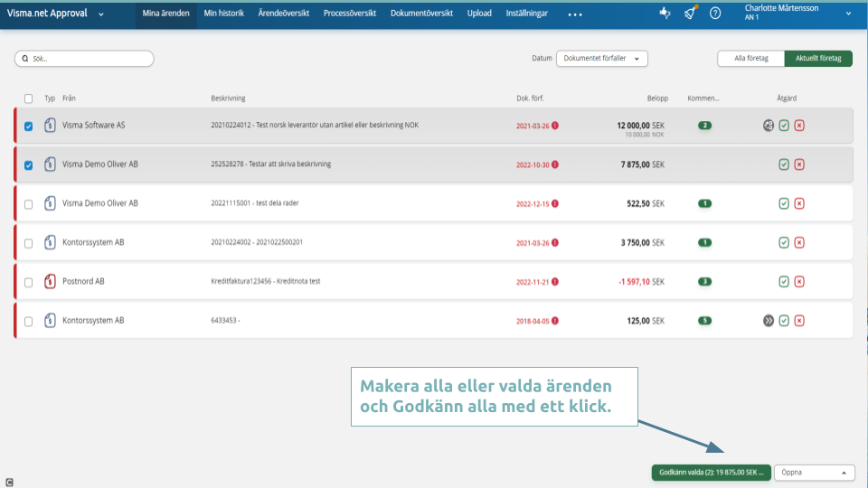
Task: Click the due date 2018-04-05
Action: [533, 321]
